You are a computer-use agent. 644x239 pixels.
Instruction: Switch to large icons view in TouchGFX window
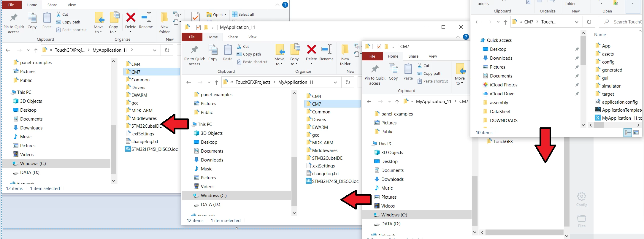tap(636, 133)
